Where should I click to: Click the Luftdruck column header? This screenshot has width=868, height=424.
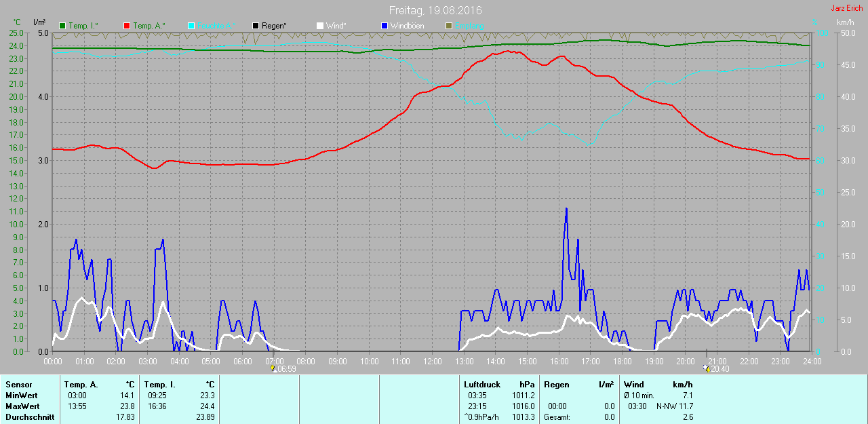[x=482, y=385]
